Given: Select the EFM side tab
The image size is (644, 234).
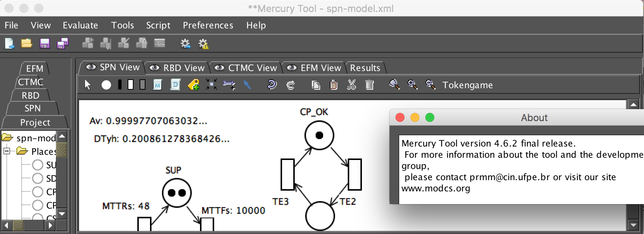Looking at the screenshot, I should [x=35, y=68].
